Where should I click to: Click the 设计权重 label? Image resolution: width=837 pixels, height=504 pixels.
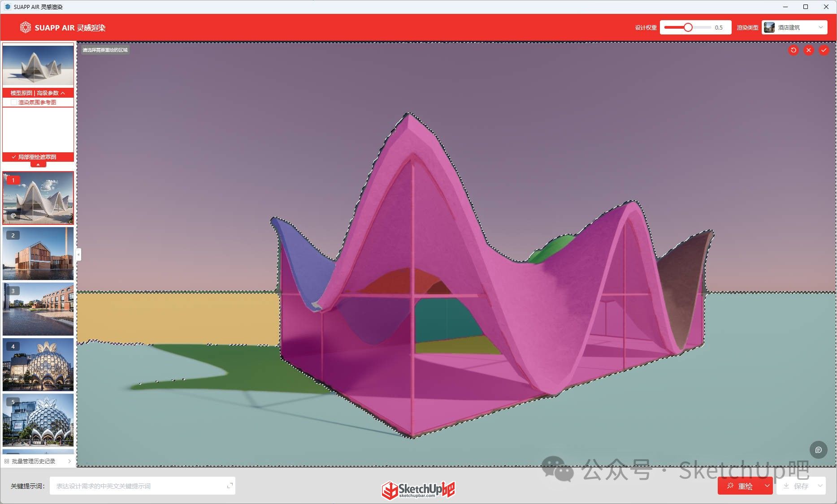[x=646, y=28]
